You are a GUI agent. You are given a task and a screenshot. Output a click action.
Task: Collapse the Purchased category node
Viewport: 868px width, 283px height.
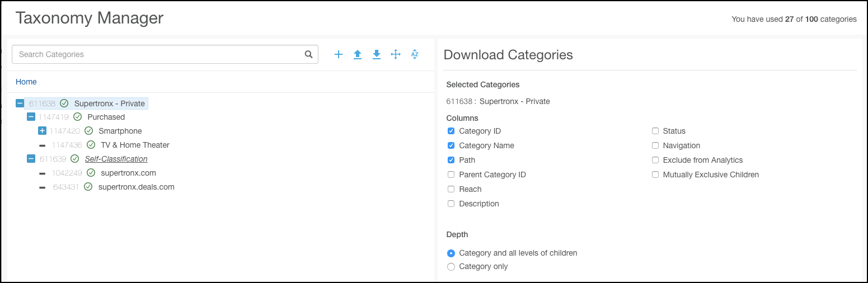point(31,117)
